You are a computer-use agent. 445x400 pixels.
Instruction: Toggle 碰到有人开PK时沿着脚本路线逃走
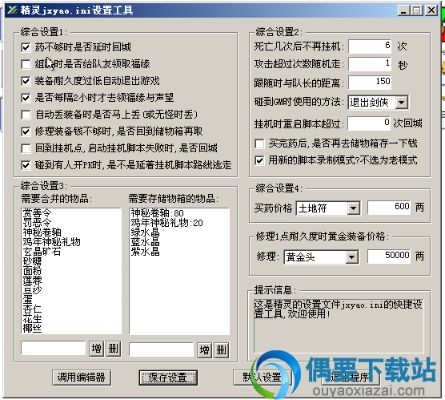[26, 165]
